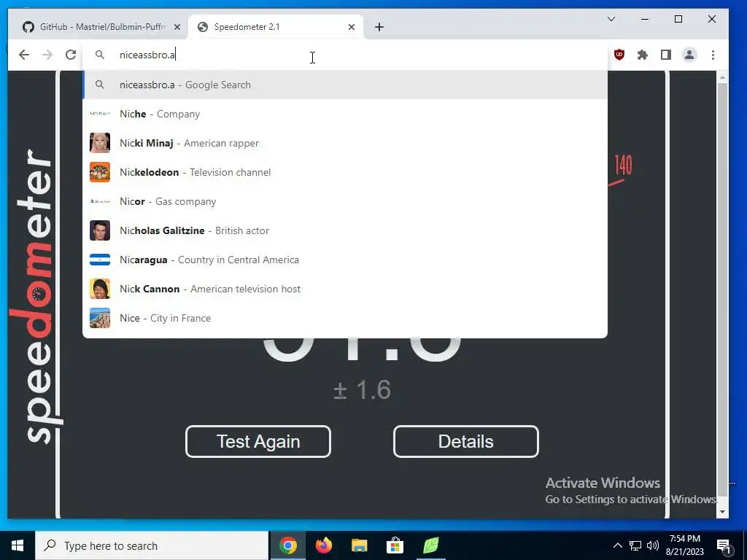Screen dimensions: 747x560
Task: Click the vertical scrollbar thumb
Action: [723, 289]
